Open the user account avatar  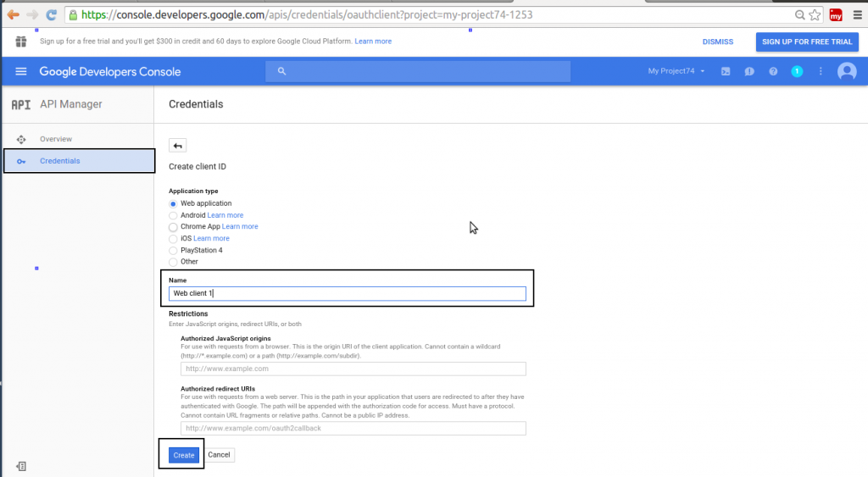pyautogui.click(x=847, y=71)
